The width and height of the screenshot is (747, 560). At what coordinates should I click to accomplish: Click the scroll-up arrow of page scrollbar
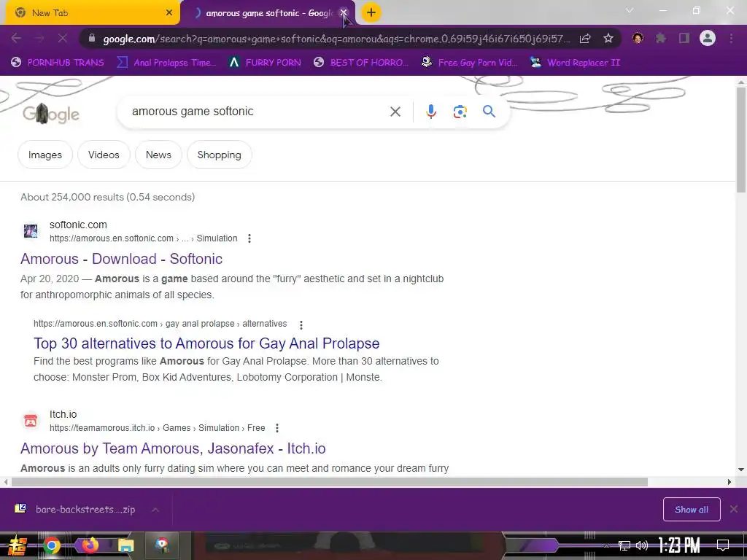pos(741,82)
